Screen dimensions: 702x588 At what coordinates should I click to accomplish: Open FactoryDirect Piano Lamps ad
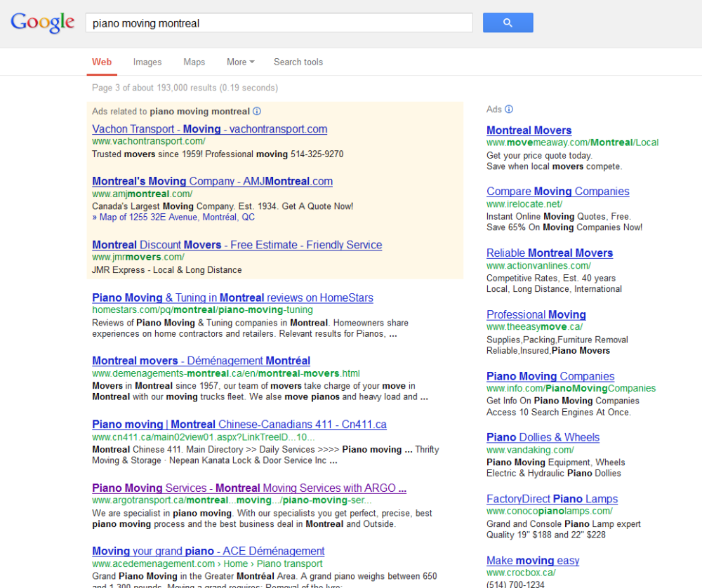[x=552, y=499]
